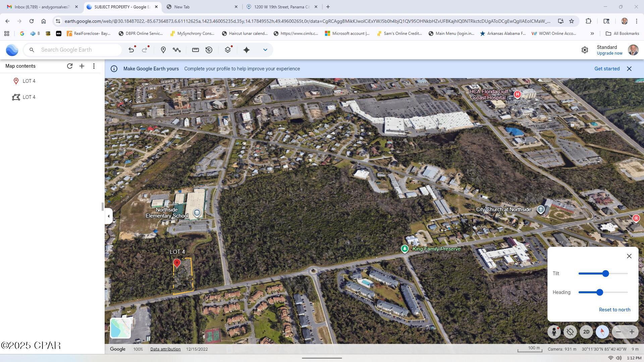Image resolution: width=644 pixels, height=362 pixels.
Task: Open RealForeclose bookmark
Action: (x=89, y=34)
